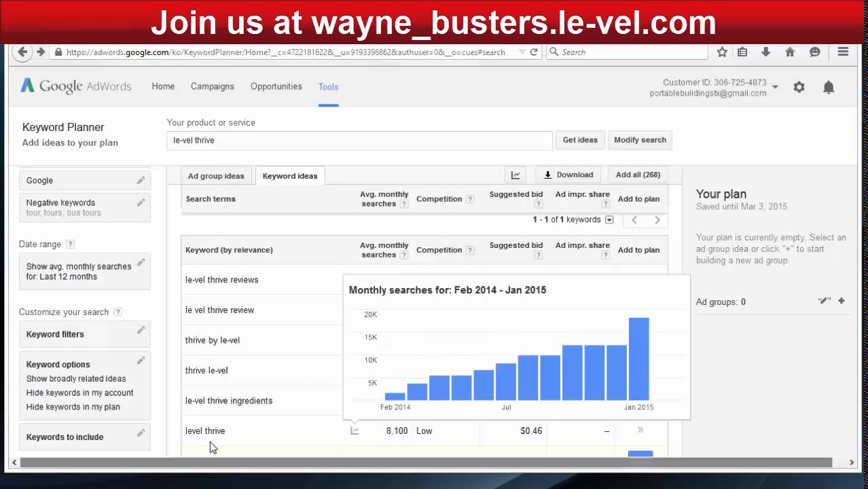
Task: Click the 'thrive le-vel' keyword
Action: pyautogui.click(x=206, y=371)
